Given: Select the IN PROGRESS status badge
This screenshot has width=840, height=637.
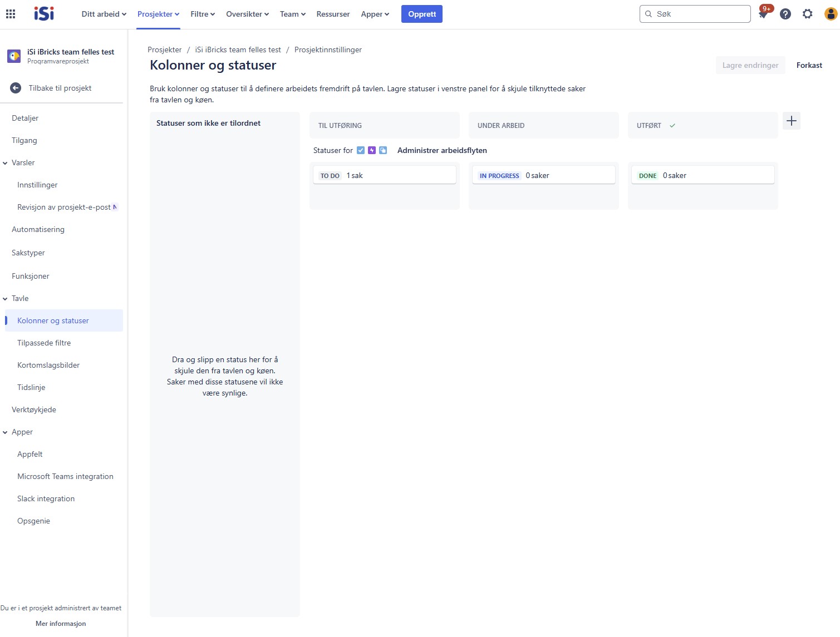Looking at the screenshot, I should click(x=498, y=175).
